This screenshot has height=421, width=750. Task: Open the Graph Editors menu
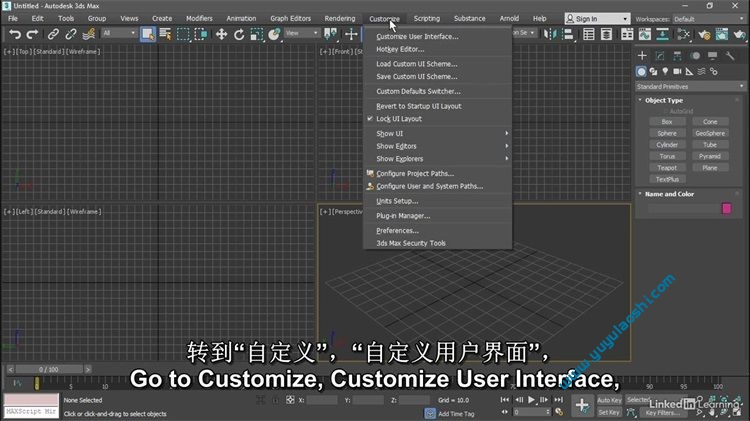[290, 18]
